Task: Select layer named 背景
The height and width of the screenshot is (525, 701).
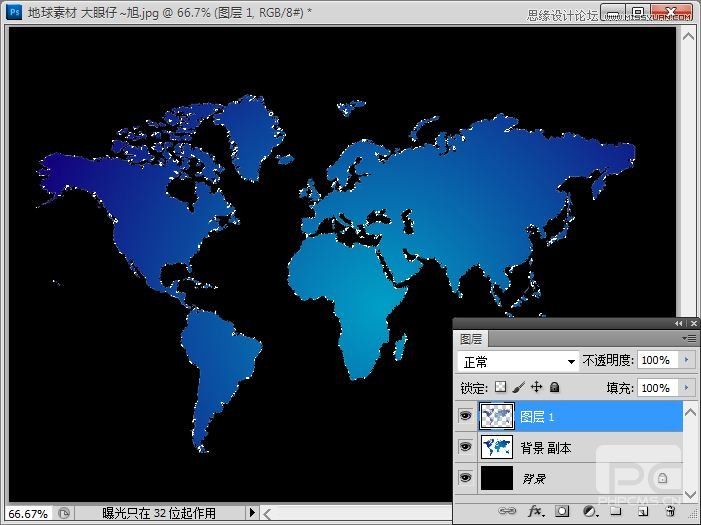Action: (x=534, y=478)
